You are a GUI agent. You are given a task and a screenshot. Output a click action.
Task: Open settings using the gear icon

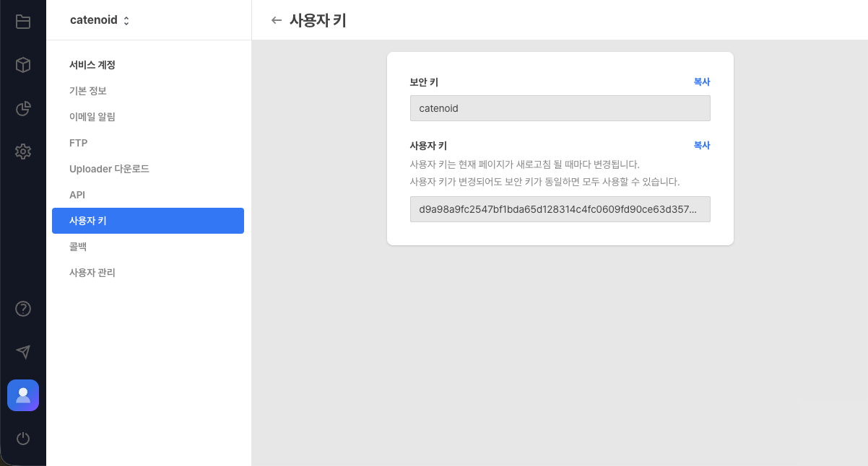(23, 151)
